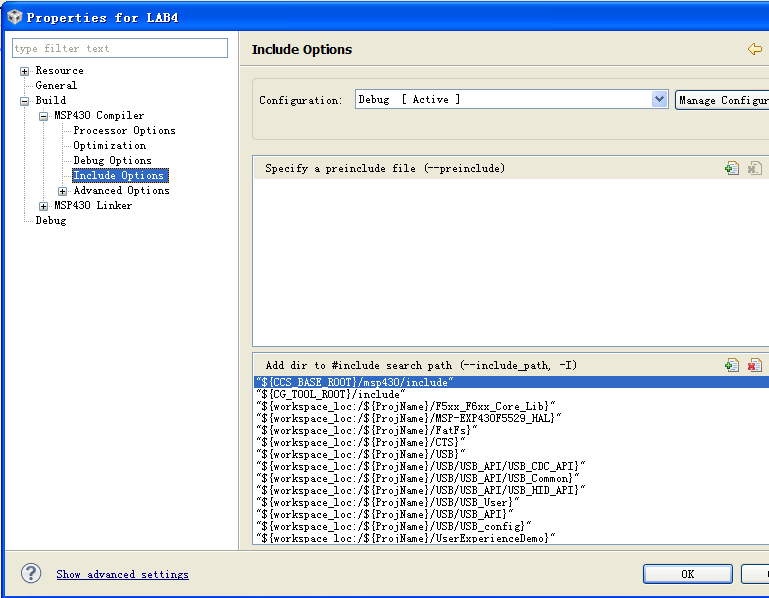Select the CTS path entry
This screenshot has height=598, width=769.
512,442
